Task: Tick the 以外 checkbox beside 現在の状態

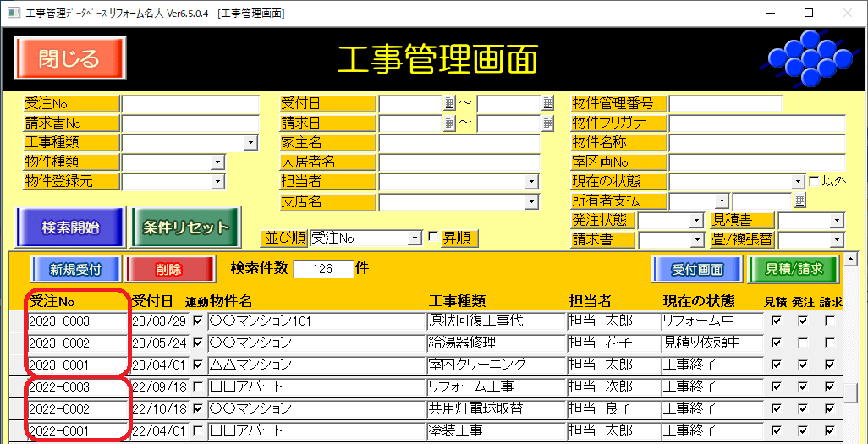Action: tap(813, 181)
